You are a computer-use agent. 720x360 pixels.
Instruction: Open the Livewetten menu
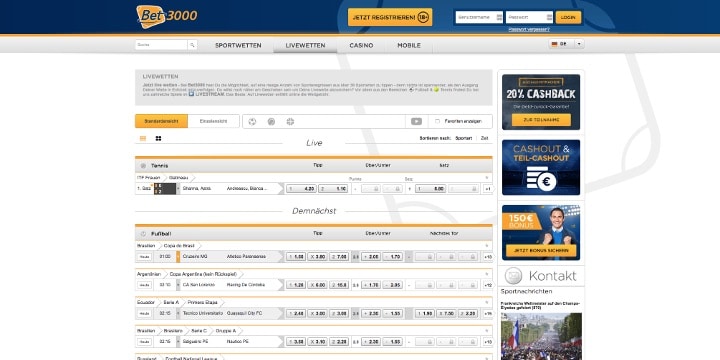[305, 45]
